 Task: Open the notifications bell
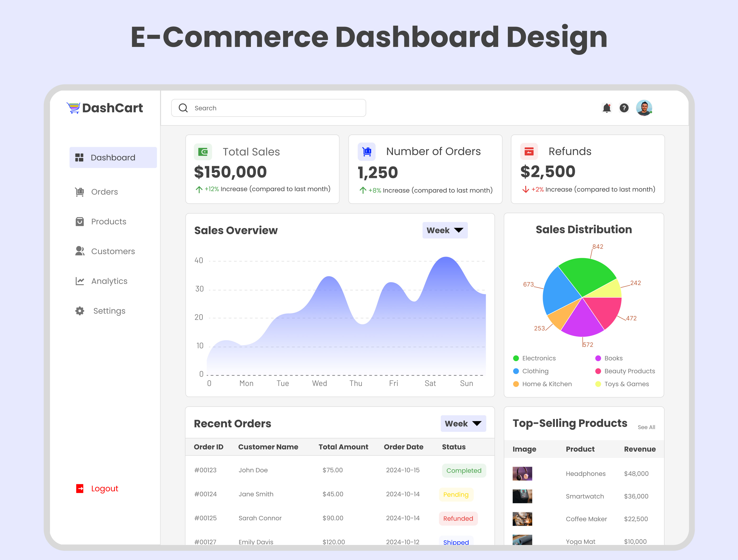607,108
